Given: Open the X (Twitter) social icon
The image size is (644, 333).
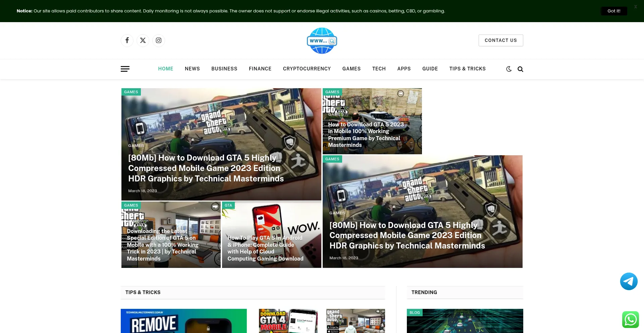Looking at the screenshot, I should pyautogui.click(x=143, y=41).
